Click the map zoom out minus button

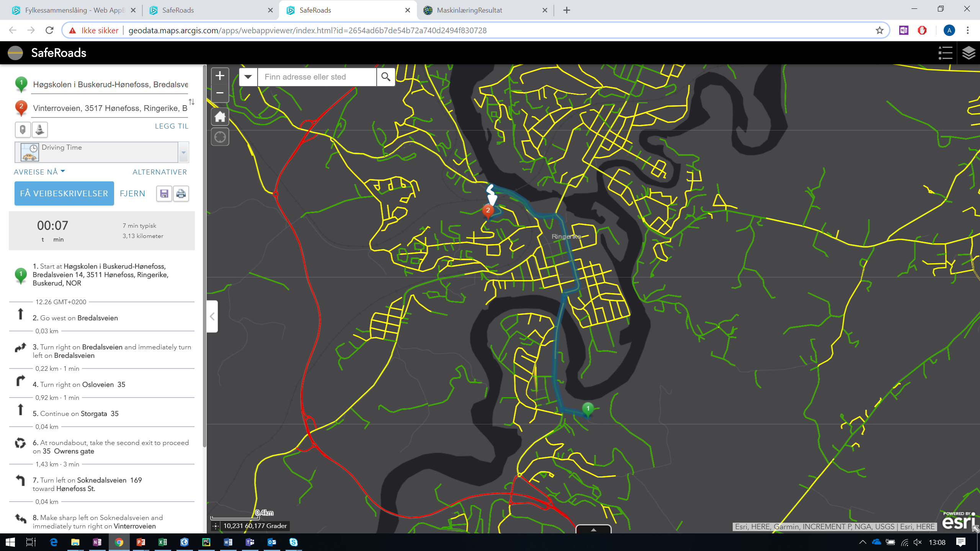(220, 93)
